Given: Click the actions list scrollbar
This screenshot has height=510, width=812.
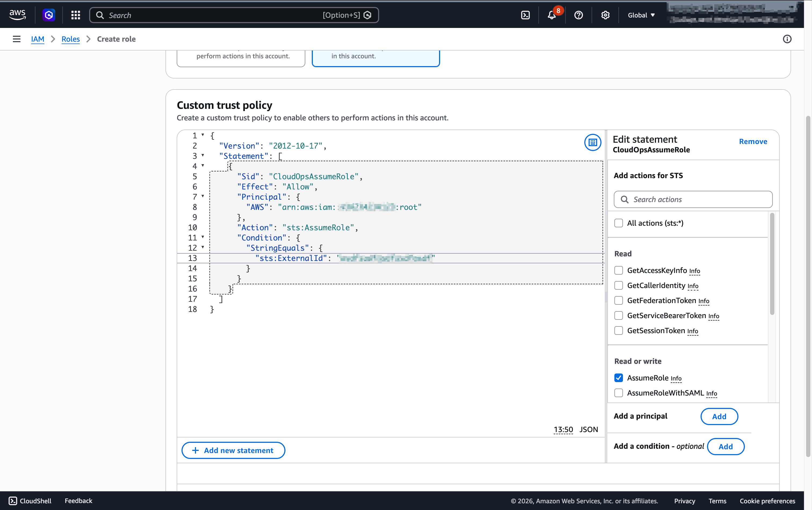Looking at the screenshot, I should pos(772,264).
